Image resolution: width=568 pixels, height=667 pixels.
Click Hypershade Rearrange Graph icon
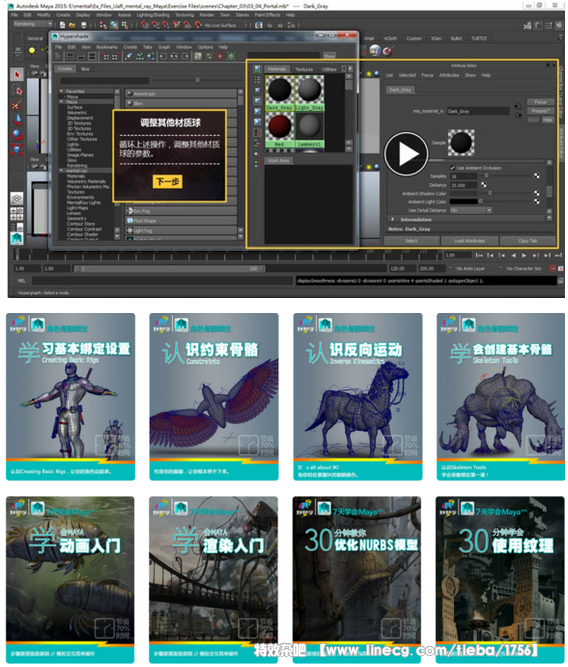click(140, 56)
